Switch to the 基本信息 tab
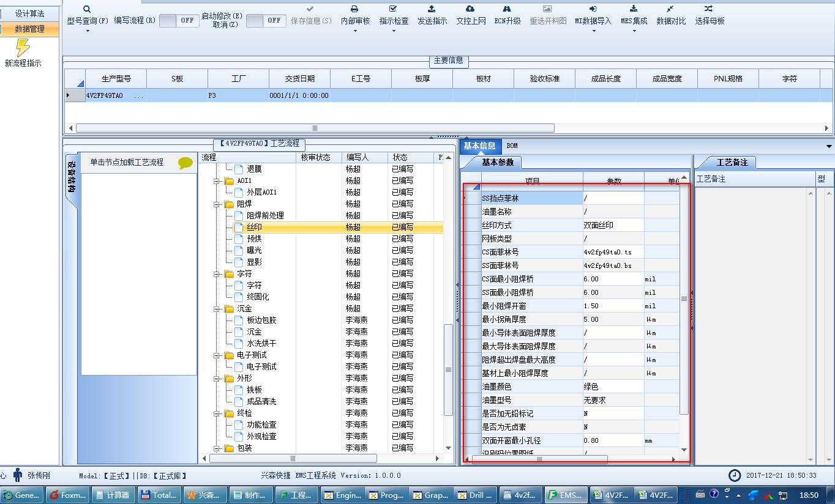 479,146
